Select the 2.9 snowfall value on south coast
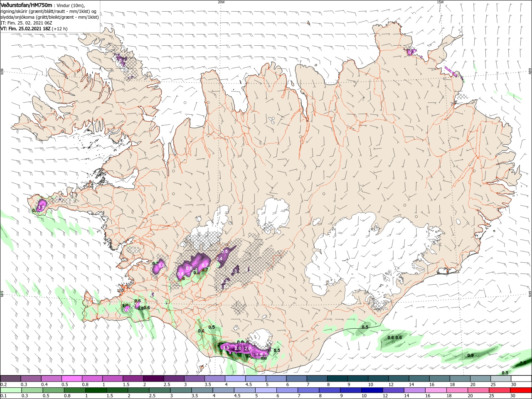Image resolution: width=532 pixels, height=399 pixels. tap(238, 348)
